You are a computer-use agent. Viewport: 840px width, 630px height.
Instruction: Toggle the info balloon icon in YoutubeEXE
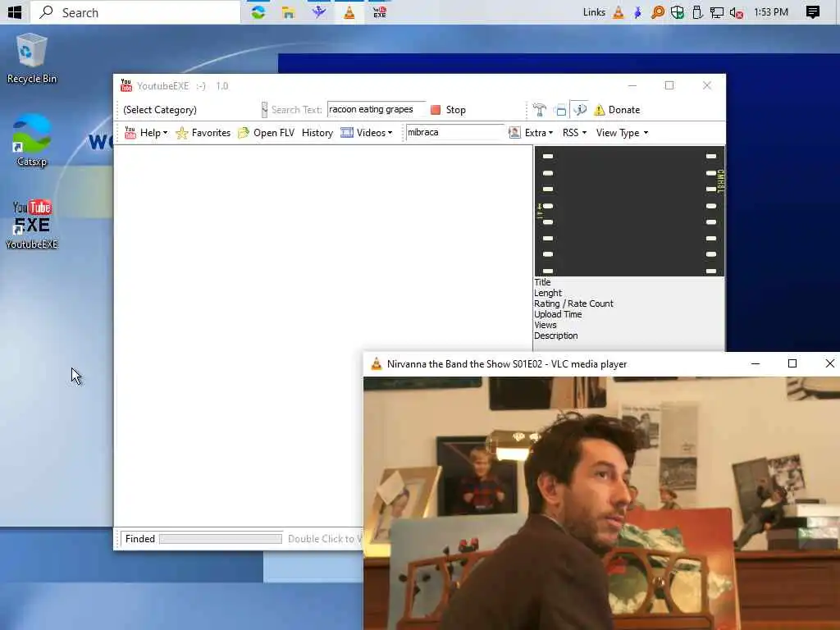(580, 110)
